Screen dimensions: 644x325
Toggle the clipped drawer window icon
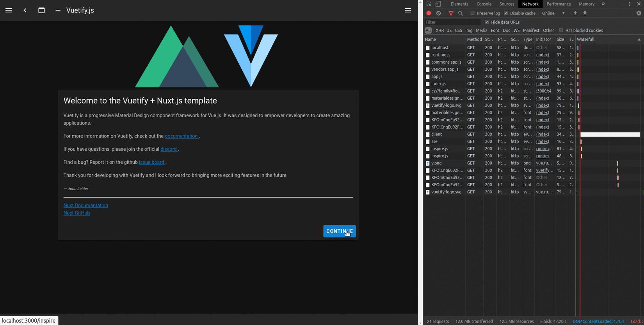coord(41,11)
